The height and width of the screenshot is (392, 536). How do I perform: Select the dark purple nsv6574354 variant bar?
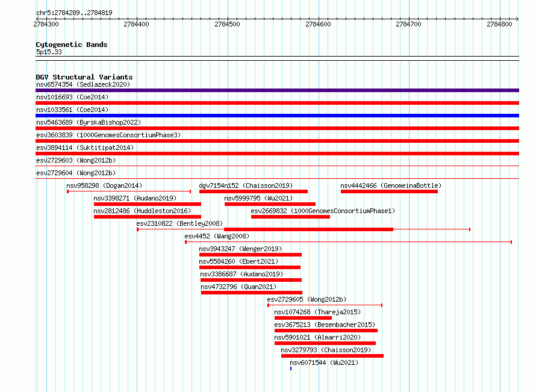point(277,90)
